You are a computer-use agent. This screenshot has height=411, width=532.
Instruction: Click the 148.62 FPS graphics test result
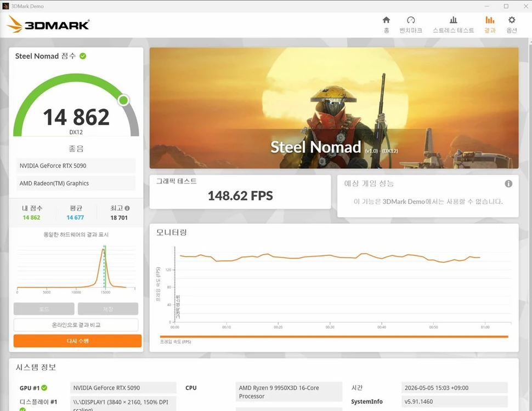[240, 196]
